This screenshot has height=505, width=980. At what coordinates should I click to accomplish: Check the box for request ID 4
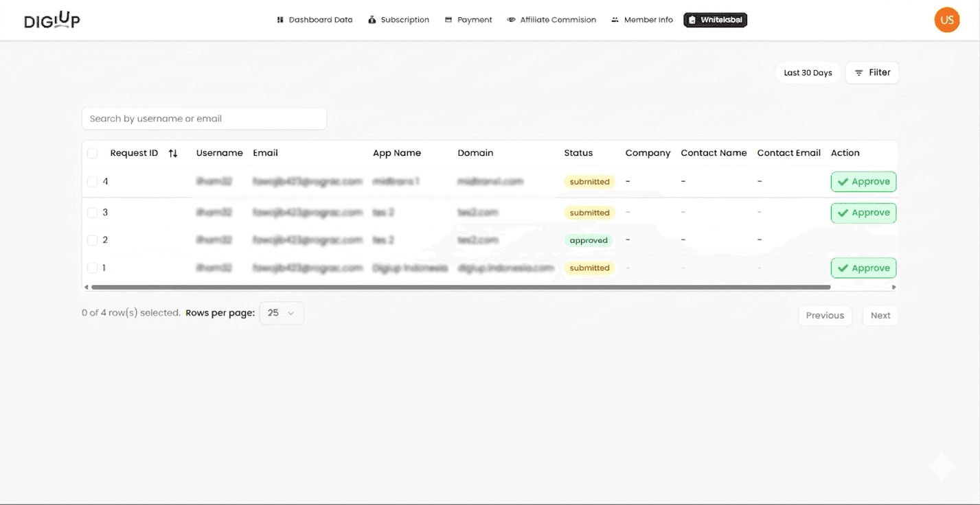[x=92, y=182]
